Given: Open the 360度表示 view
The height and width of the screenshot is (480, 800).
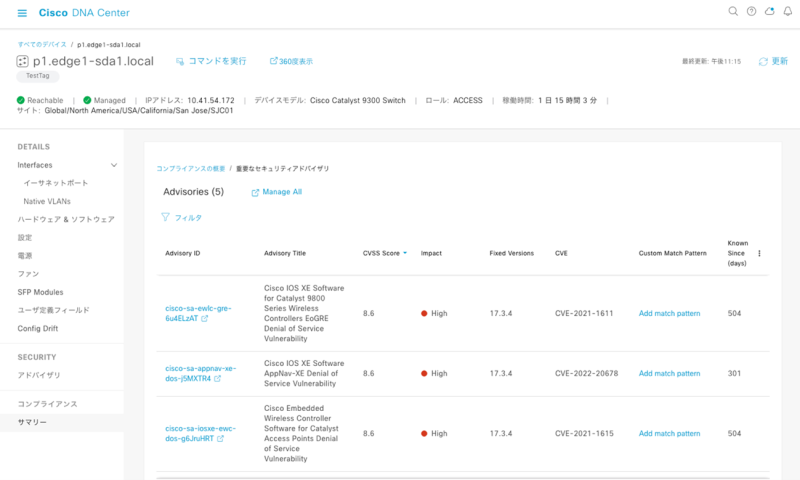Looking at the screenshot, I should tap(296, 61).
